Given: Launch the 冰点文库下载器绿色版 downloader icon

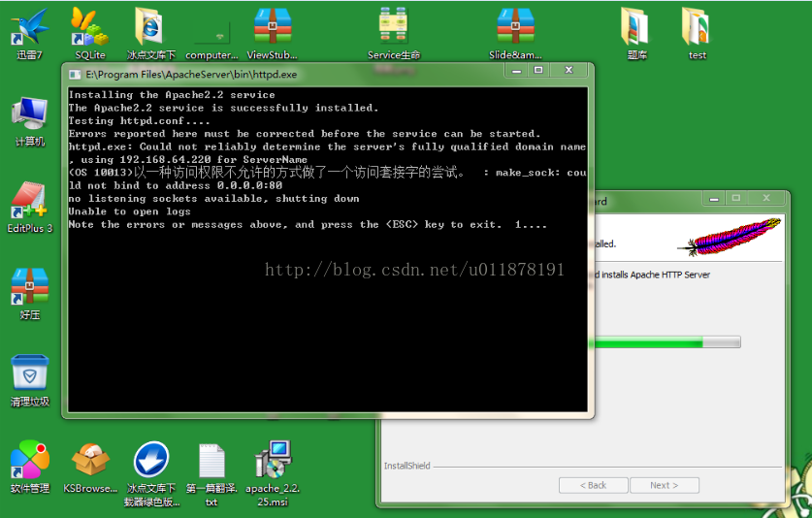Looking at the screenshot, I should click(151, 472).
